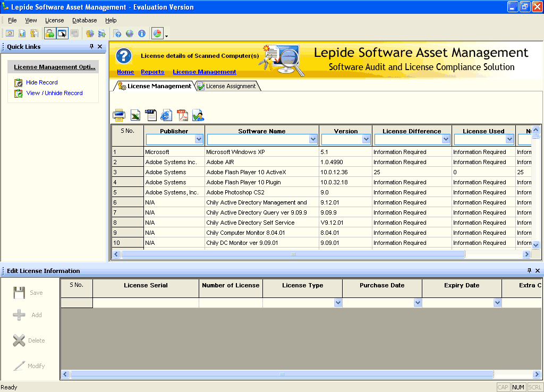Click the key and globe toolbar icon
Image resolution: width=544 pixels, height=392 pixels.
(90, 33)
